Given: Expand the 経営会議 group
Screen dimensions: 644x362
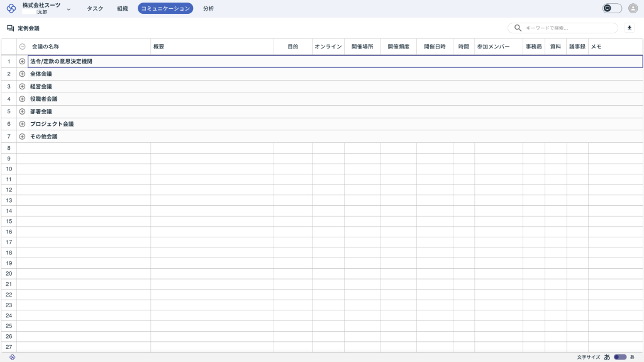Looking at the screenshot, I should coord(22,86).
